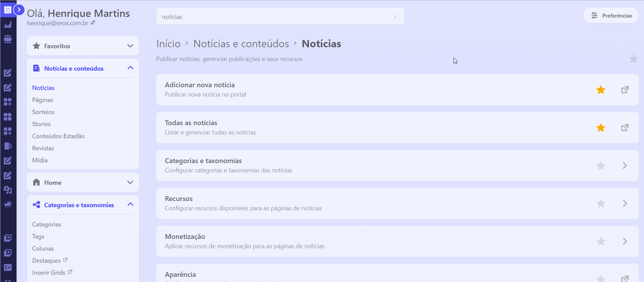
Task: Collapse the Notícias e conteúdos section
Action: [130, 68]
